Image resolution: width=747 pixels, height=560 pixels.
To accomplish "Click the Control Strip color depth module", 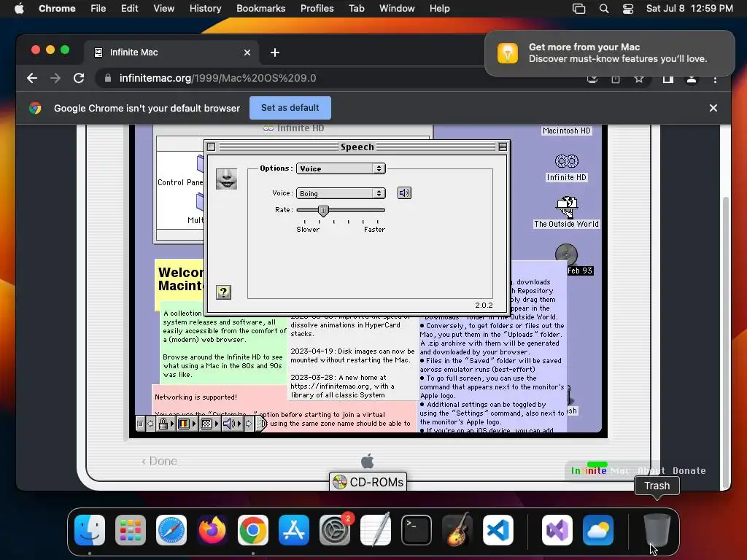I will [187, 424].
